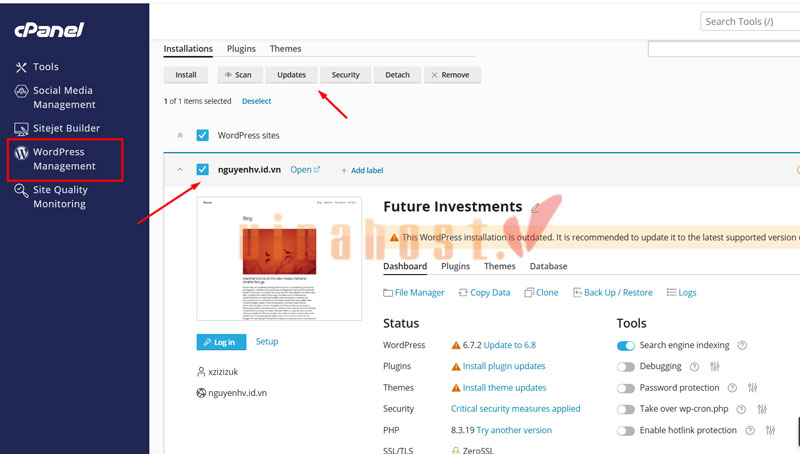Screen dimensions: 800x454
Task: Click the globe icon beside nguyenhv.id.vn
Action: click(201, 393)
